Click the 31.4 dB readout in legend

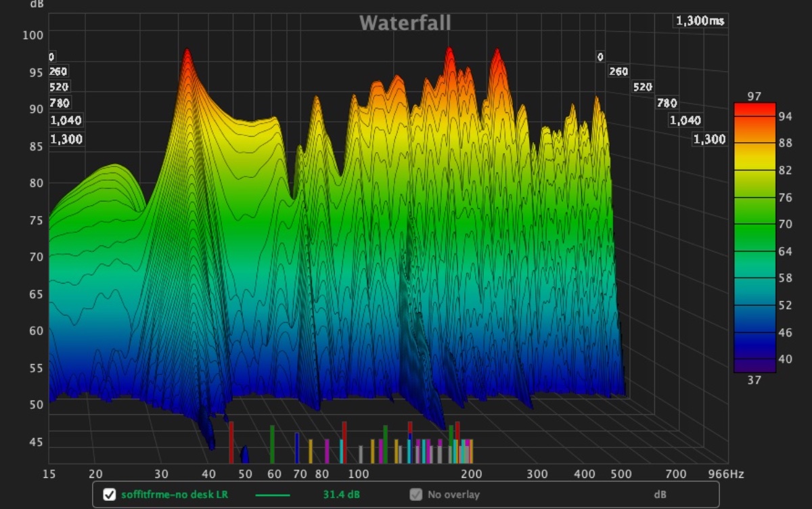pyautogui.click(x=341, y=495)
